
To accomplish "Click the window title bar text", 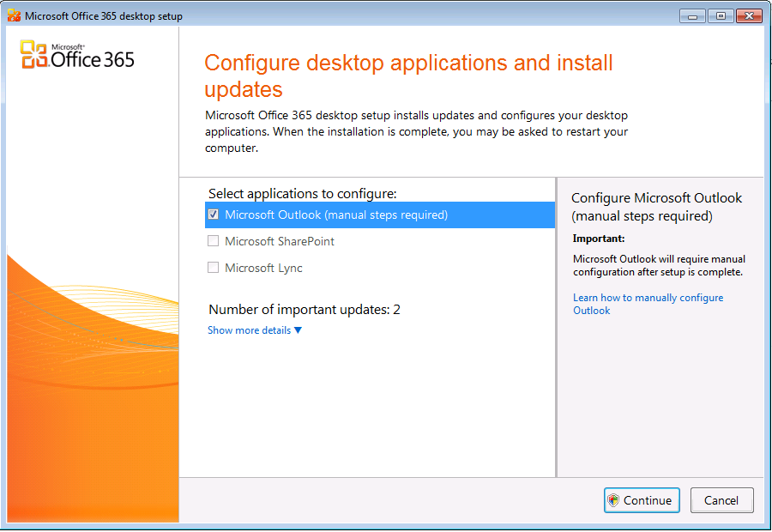I will click(x=104, y=16).
